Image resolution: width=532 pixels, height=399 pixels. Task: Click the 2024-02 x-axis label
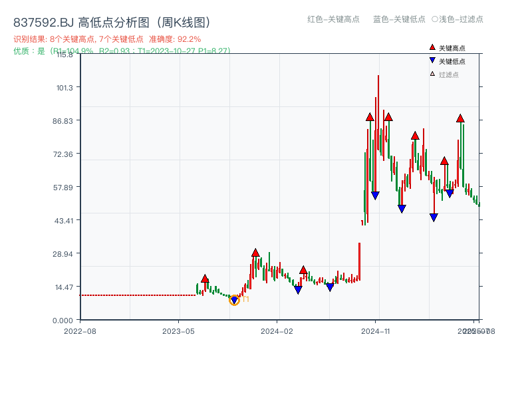tap(277, 331)
